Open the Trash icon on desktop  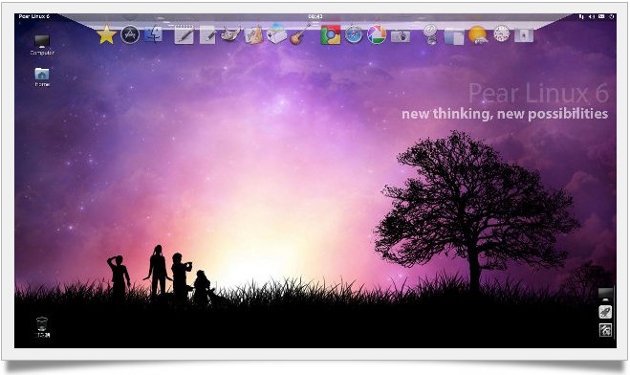[x=42, y=327]
